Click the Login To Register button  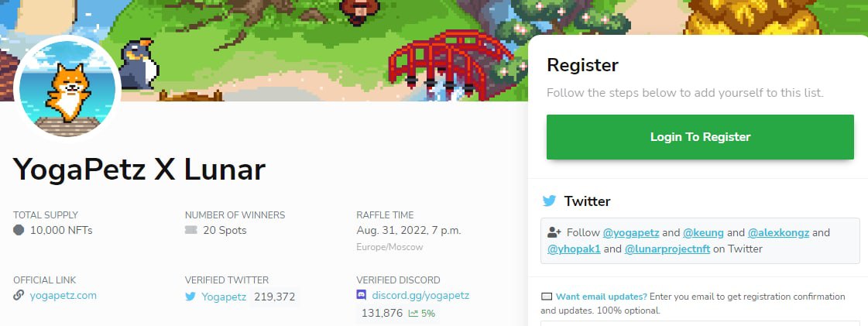[700, 137]
